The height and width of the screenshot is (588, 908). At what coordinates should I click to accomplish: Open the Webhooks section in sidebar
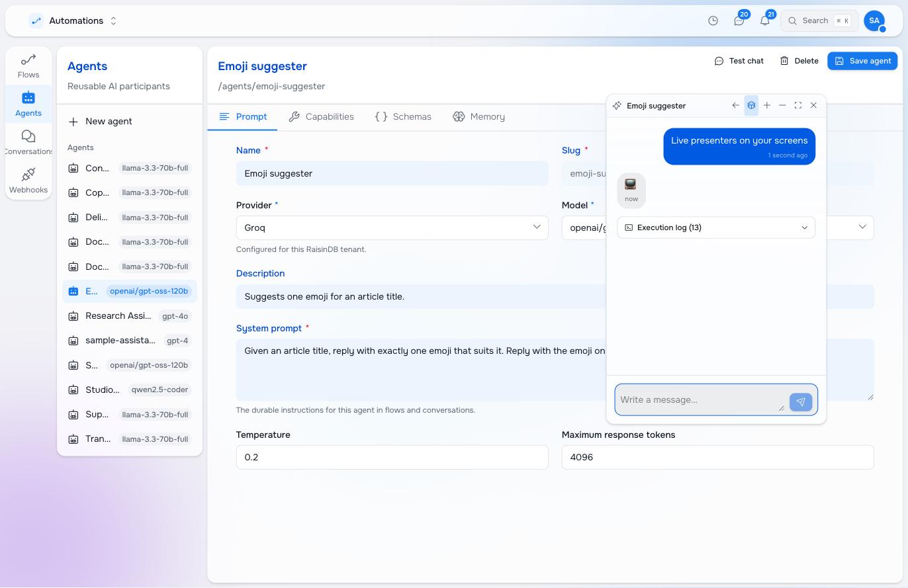pyautogui.click(x=28, y=181)
